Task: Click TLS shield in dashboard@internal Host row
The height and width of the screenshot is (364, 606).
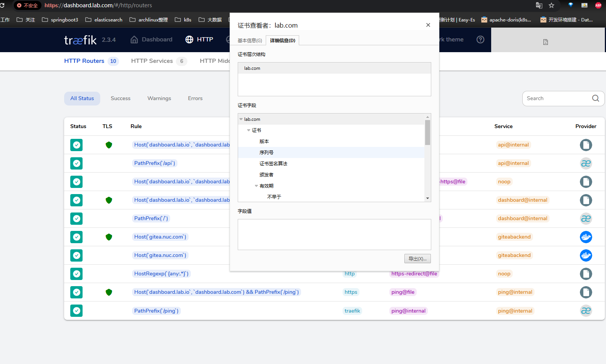Action: (109, 200)
